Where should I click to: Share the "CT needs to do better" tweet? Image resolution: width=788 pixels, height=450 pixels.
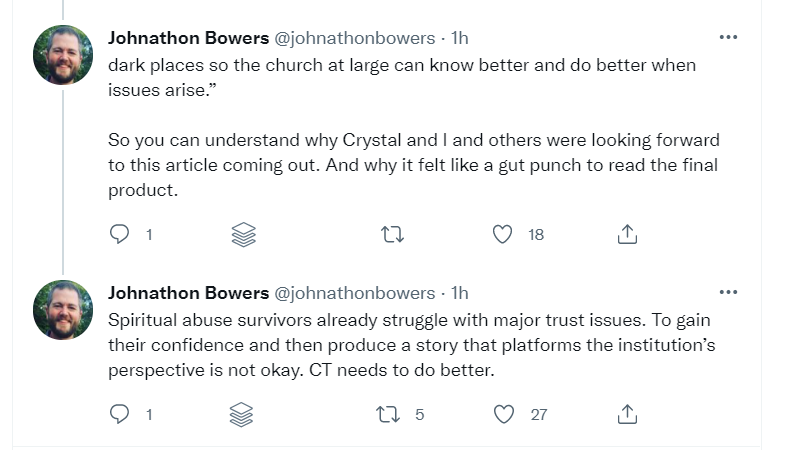point(627,414)
